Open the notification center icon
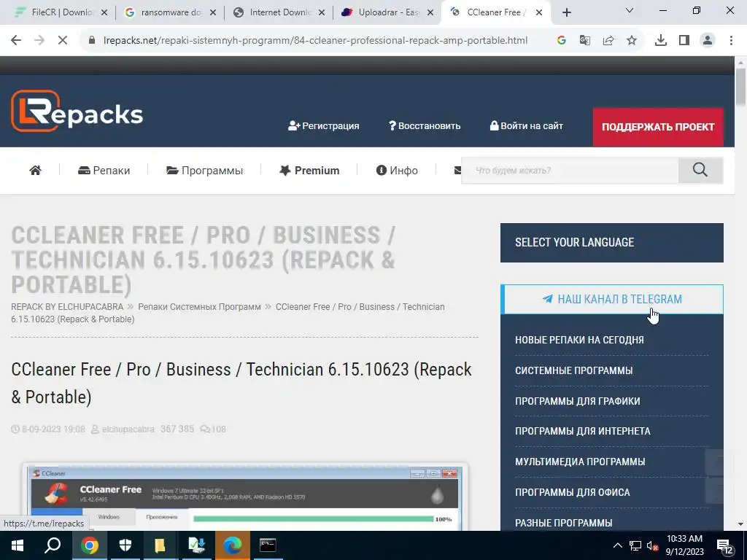The image size is (747, 560). 726,547
